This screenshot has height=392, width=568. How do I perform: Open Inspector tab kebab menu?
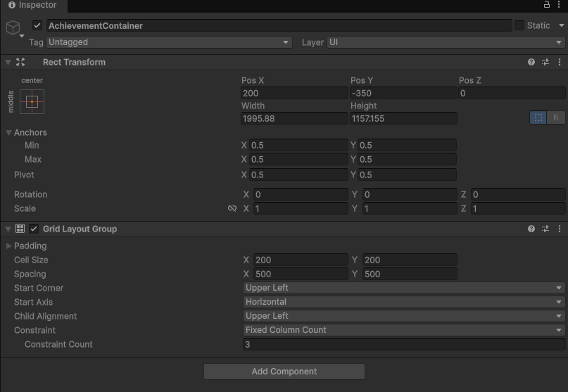pos(559,4)
